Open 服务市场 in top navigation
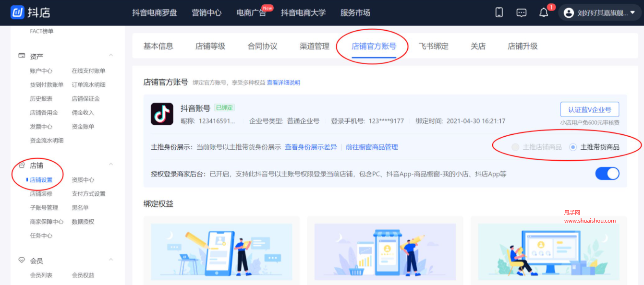This screenshot has width=644, height=285. 355,13
